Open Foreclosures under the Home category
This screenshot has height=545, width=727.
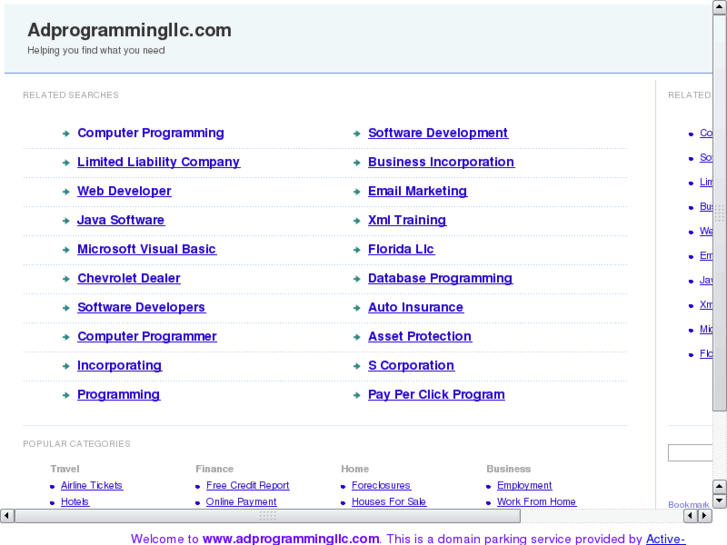tap(381, 486)
